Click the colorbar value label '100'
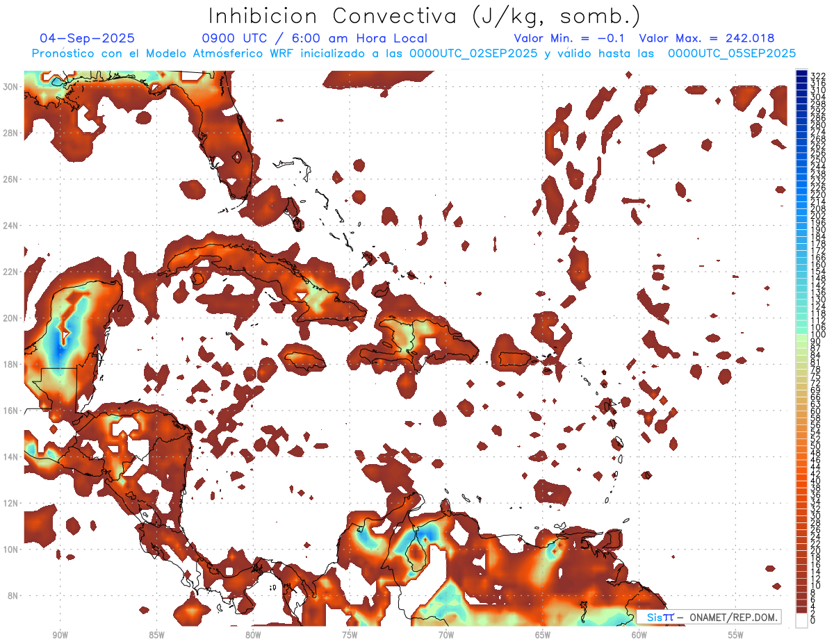 [817, 335]
